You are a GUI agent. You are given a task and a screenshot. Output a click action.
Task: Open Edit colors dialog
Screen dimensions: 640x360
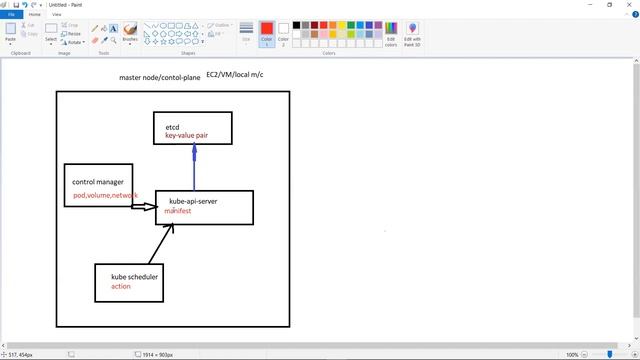pos(391,34)
